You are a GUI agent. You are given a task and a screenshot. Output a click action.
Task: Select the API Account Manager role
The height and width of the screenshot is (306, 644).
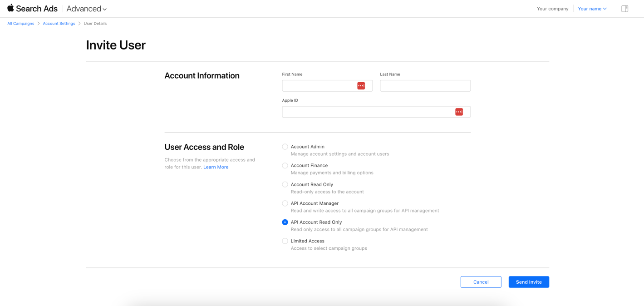point(285,203)
